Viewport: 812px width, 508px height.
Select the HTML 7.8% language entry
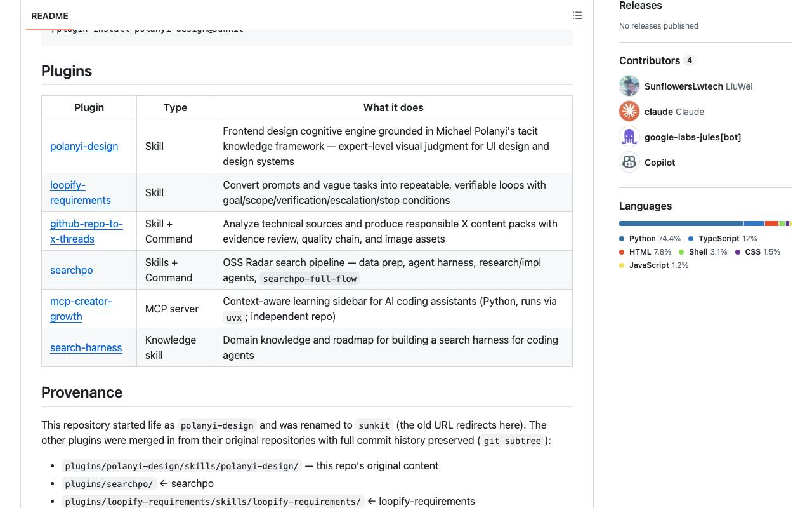[645, 252]
